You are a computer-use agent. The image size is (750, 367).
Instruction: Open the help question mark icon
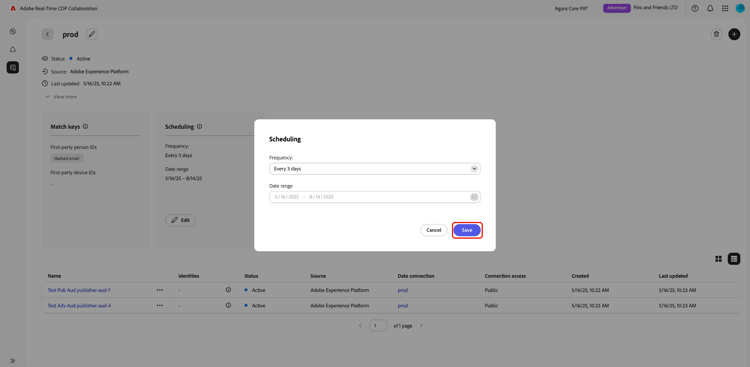(695, 8)
